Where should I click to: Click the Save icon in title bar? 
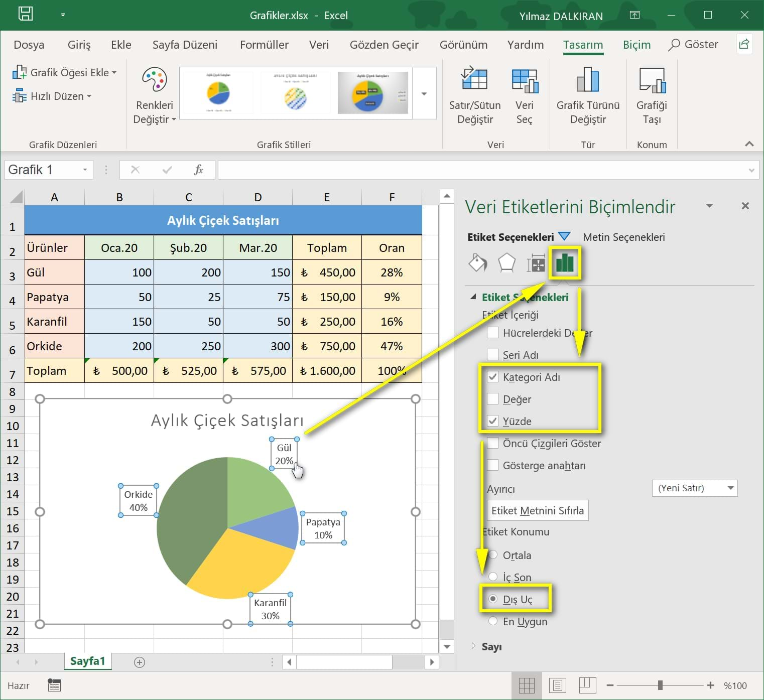point(26,14)
